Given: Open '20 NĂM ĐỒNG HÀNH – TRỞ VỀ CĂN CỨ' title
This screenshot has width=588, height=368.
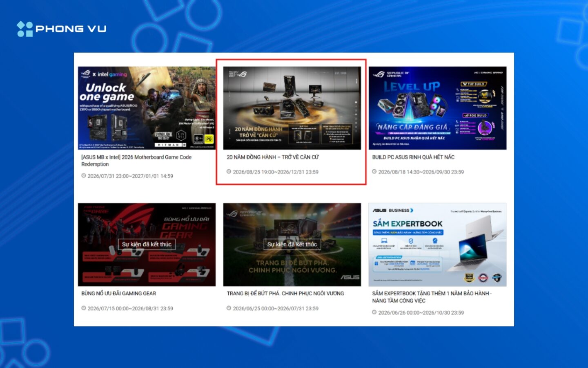Looking at the screenshot, I should click(x=273, y=157).
